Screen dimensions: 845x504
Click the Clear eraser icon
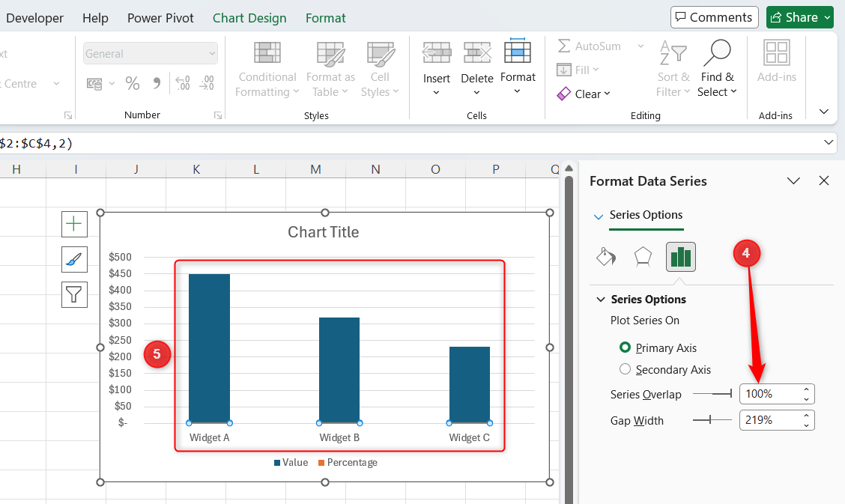(563, 94)
